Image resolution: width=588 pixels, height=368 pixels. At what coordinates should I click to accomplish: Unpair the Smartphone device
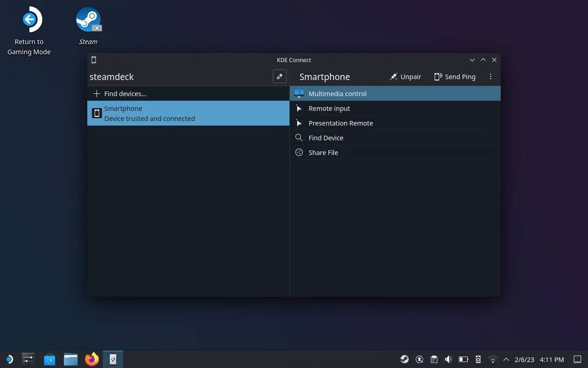[406, 76]
